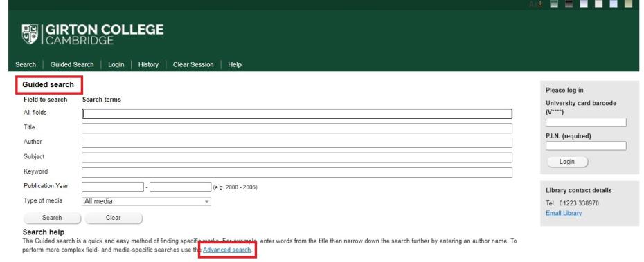644x262 pixels.
Task: Click the (e.g. 2000 - 2006) hint text
Action: tap(235, 187)
